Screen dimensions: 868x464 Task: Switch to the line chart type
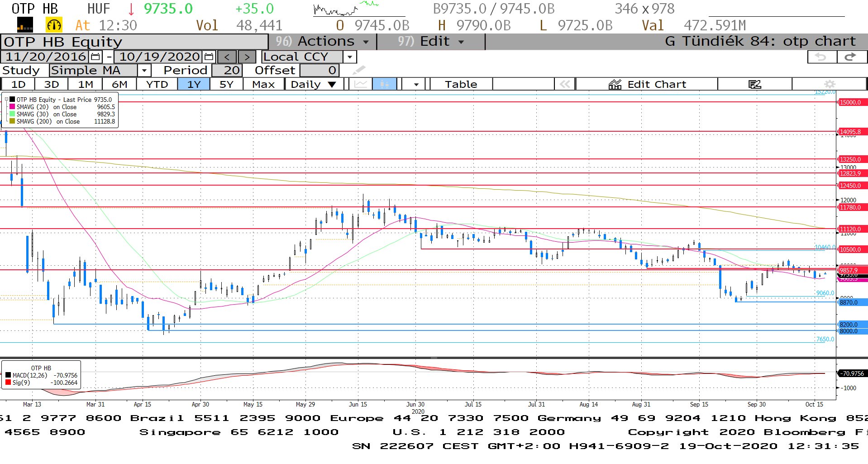[361, 84]
